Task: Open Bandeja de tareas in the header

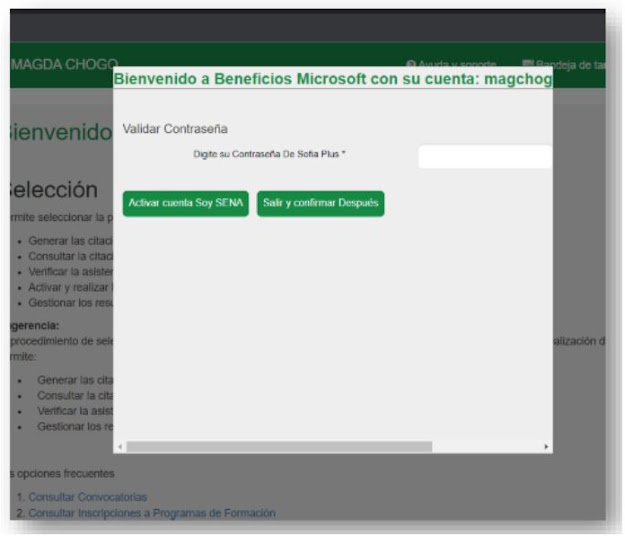Action: (x=564, y=64)
